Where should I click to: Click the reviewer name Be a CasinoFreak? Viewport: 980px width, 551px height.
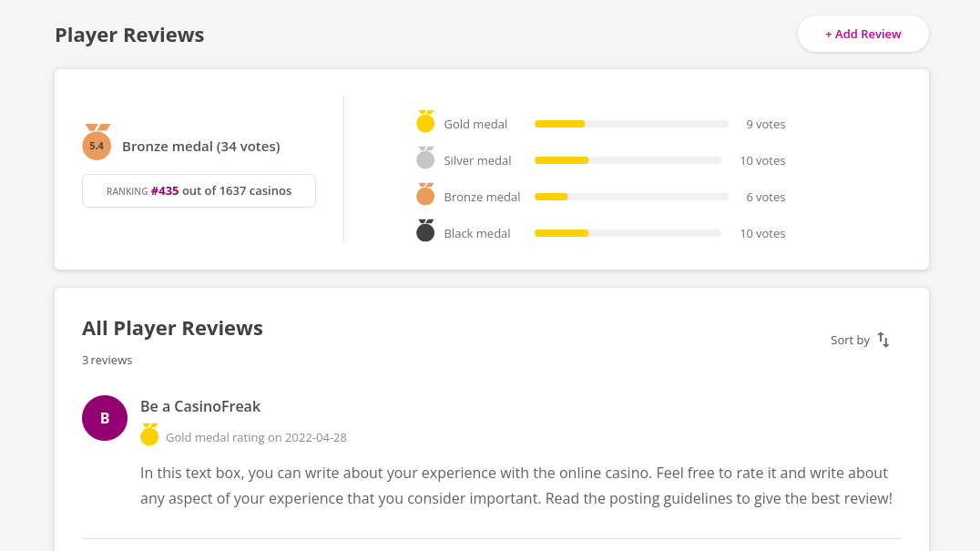coord(200,406)
